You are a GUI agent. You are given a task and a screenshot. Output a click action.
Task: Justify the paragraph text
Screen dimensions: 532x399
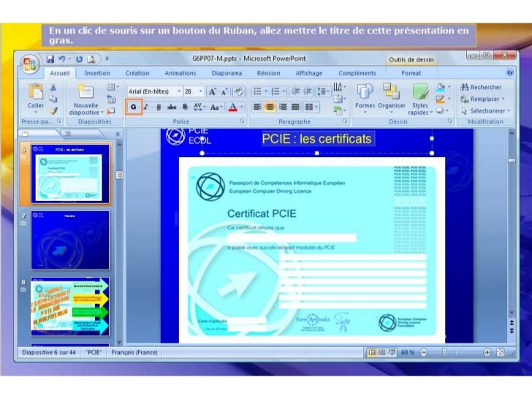[x=295, y=107]
